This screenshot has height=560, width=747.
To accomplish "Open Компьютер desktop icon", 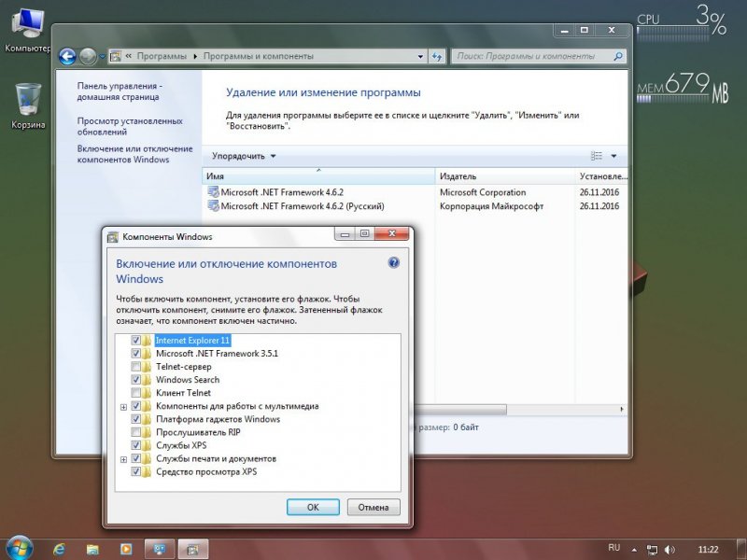I will click(x=27, y=32).
